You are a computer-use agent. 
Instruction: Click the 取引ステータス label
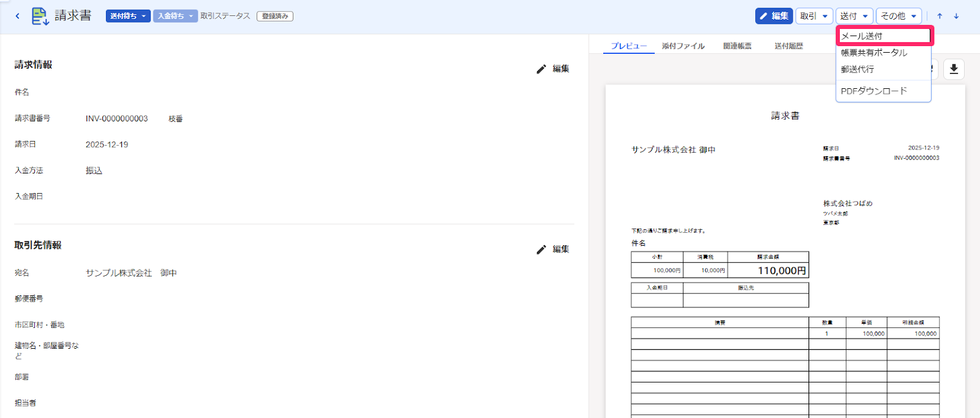point(225,16)
